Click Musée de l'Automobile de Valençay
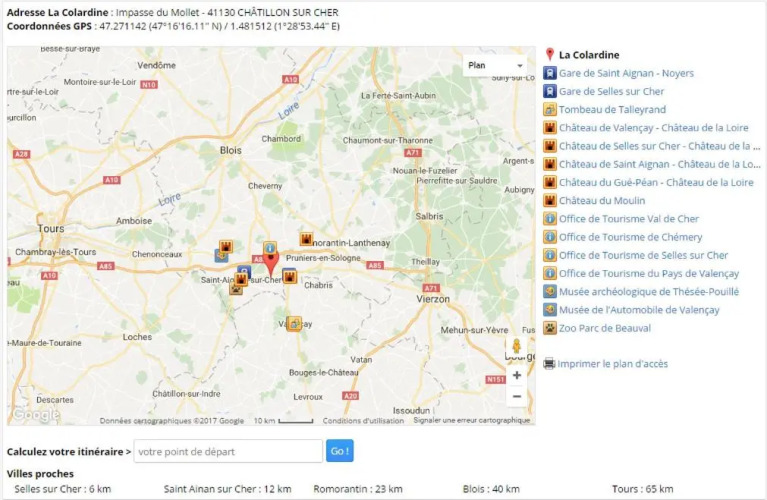The width and height of the screenshot is (767, 500). 638,310
